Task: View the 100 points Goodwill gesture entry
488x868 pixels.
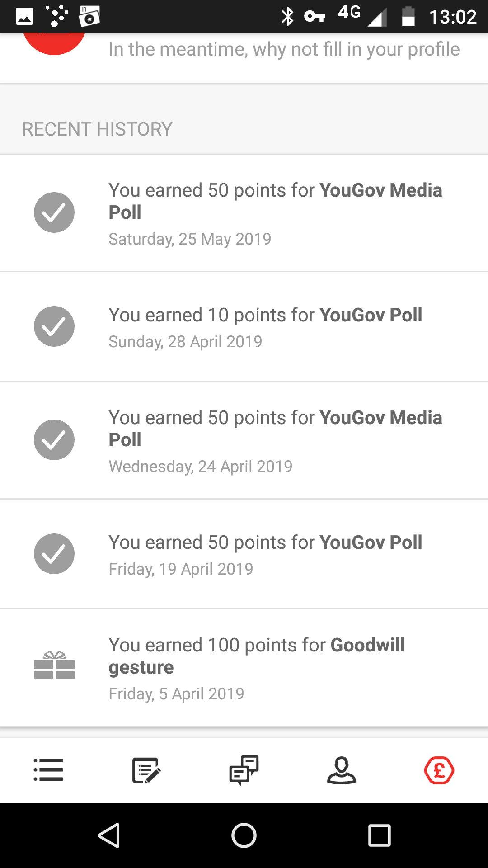Action: click(257, 668)
